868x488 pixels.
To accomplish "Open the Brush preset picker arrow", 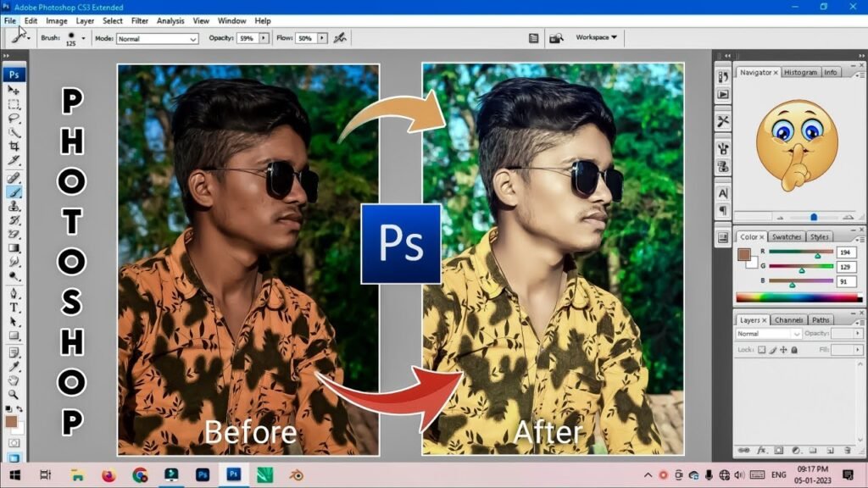I will (x=83, y=39).
